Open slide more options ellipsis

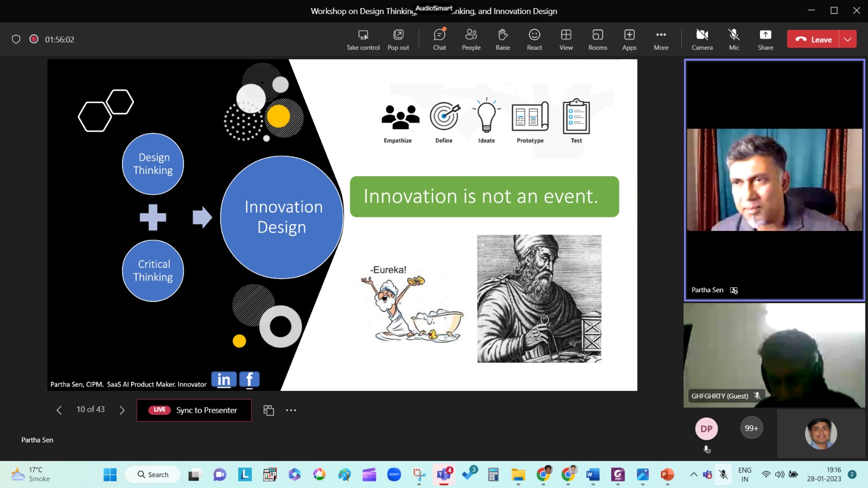click(x=291, y=410)
